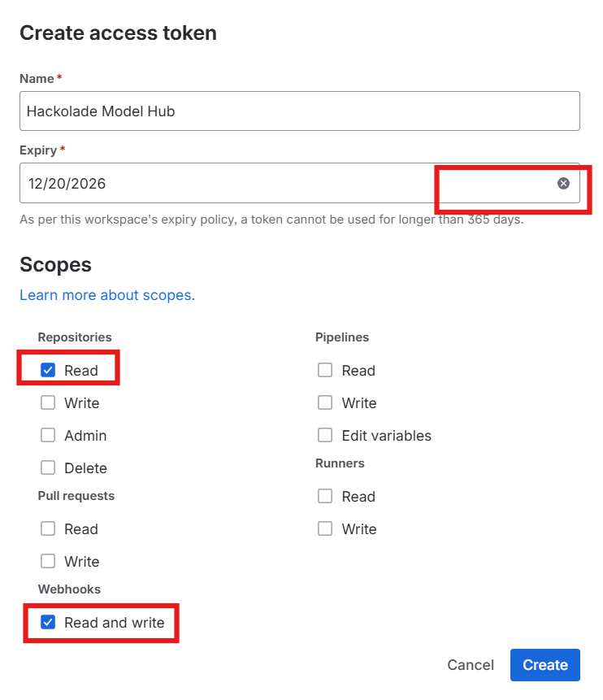
Task: Enable the Pipelines Read scope
Action: point(325,370)
